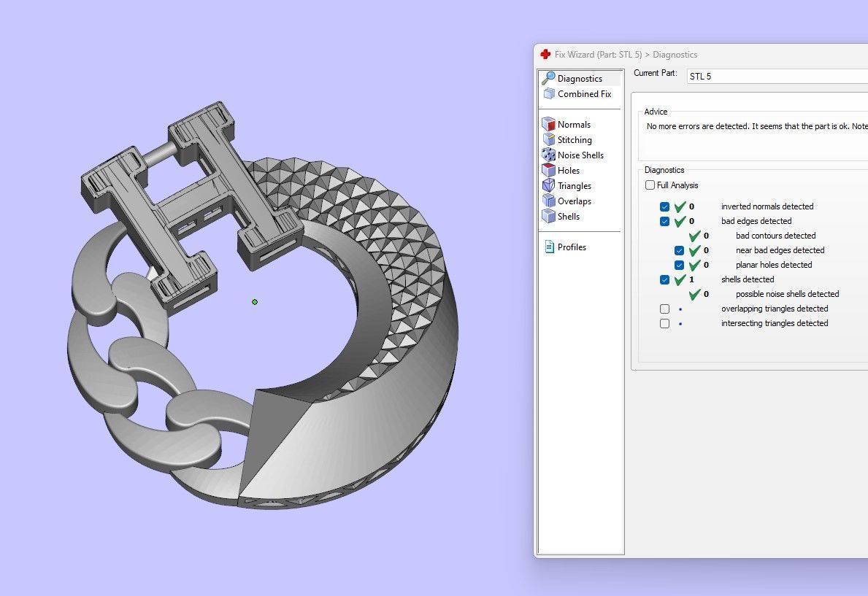This screenshot has width=868, height=596.
Task: Open the Stitching tool icon
Action: tap(548, 139)
